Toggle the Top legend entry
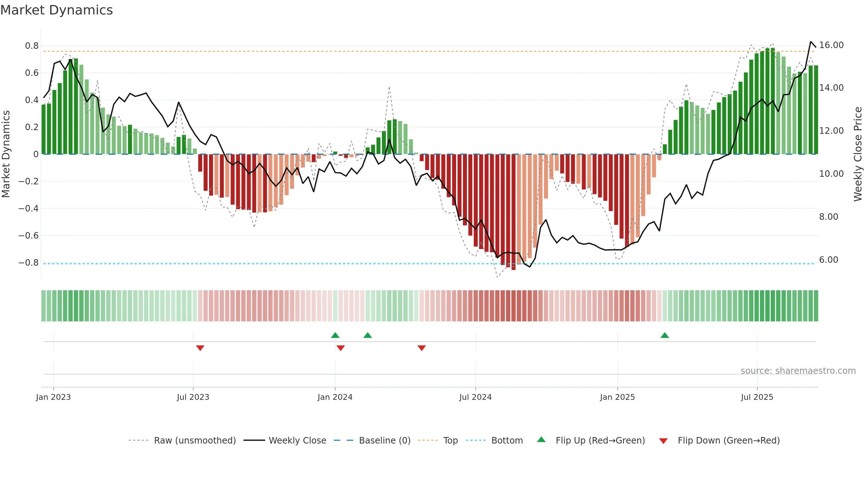Image resolution: width=868 pixels, height=488 pixels. [x=438, y=440]
